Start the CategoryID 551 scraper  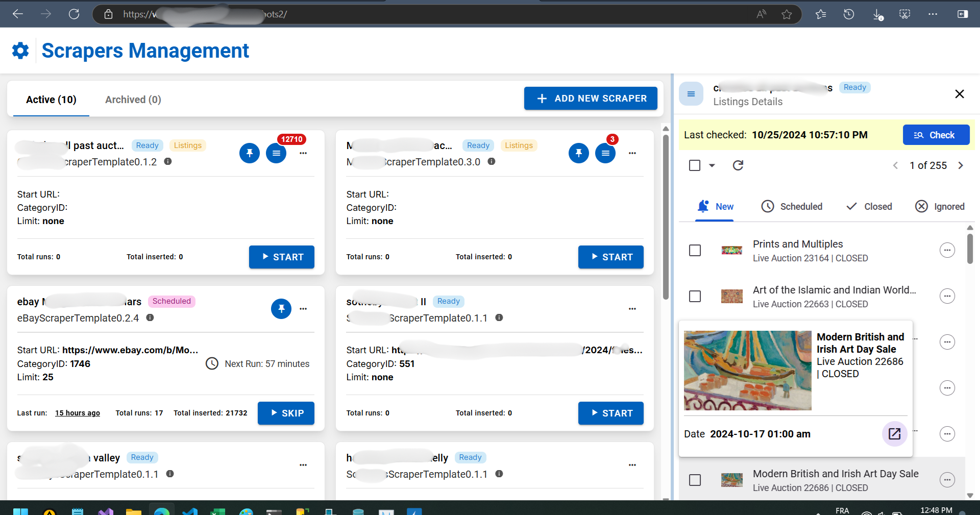click(611, 413)
